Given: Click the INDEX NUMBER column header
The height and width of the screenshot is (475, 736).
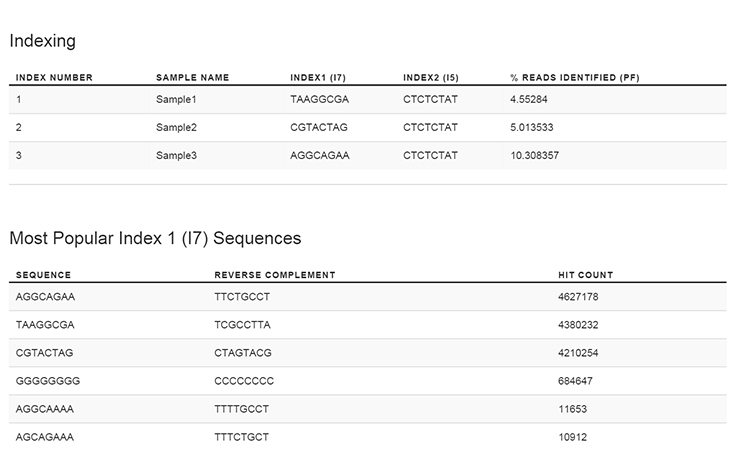Looking at the screenshot, I should pyautogui.click(x=54, y=77).
